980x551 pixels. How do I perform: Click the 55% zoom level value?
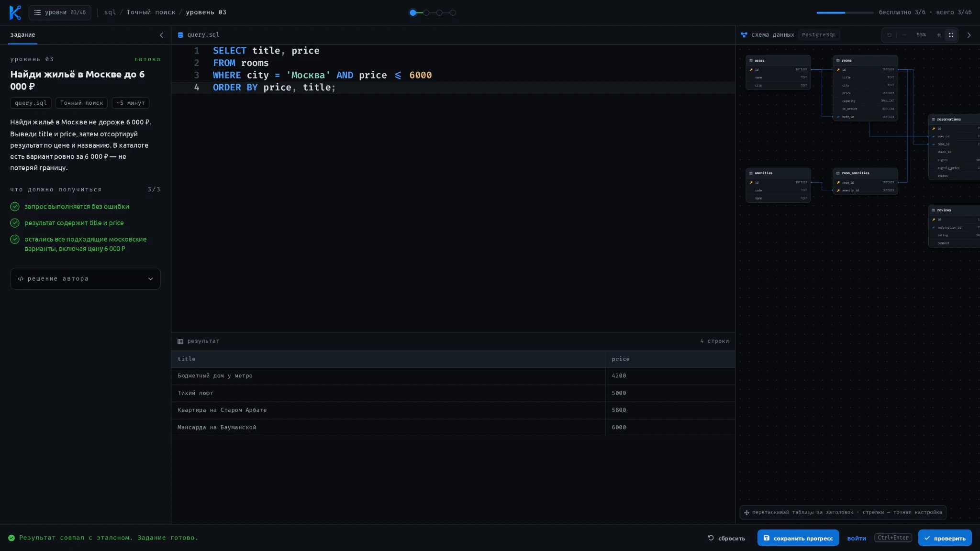click(921, 35)
